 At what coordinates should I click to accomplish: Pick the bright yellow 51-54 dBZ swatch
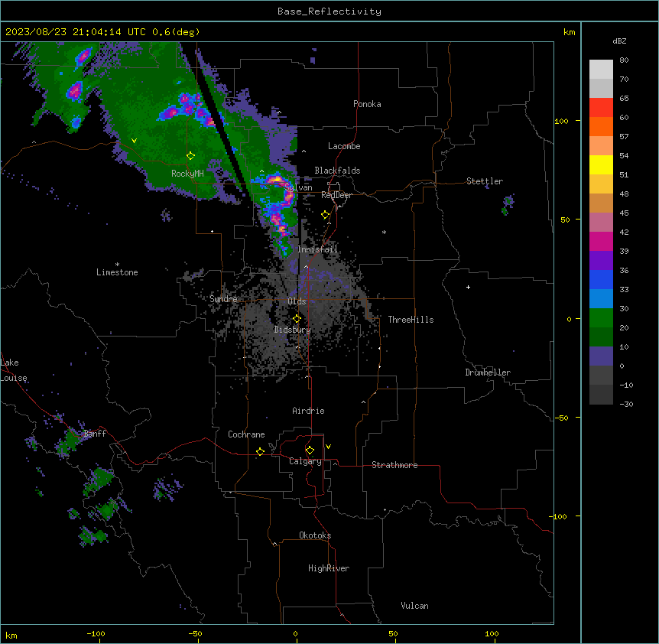click(x=601, y=164)
